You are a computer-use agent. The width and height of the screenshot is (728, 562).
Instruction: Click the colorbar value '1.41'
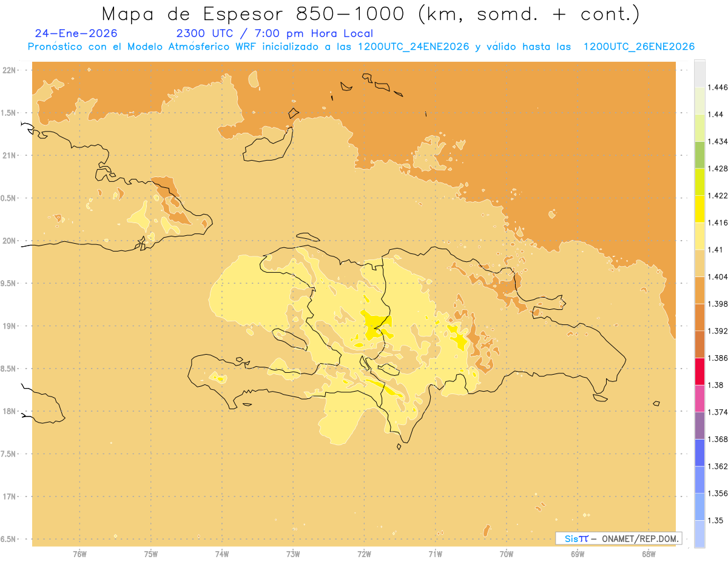tap(716, 250)
